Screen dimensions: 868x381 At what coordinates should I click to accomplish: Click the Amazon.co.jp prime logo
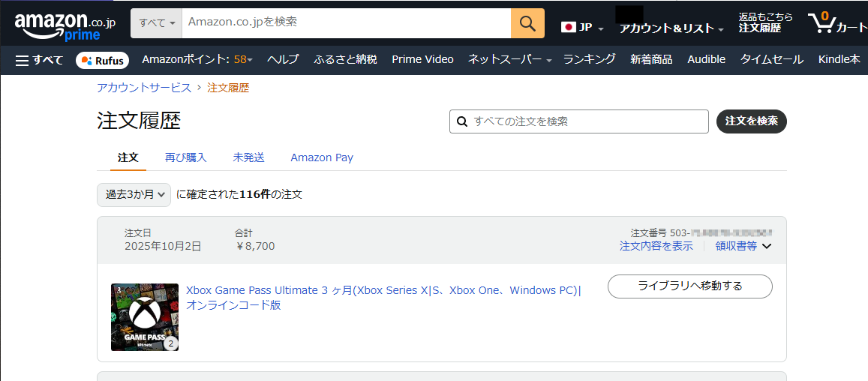[64, 25]
